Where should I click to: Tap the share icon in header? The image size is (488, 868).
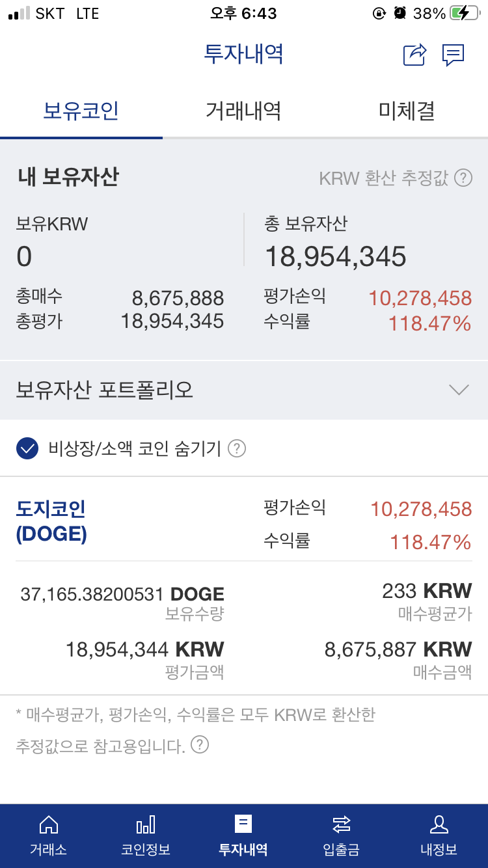pos(414,55)
